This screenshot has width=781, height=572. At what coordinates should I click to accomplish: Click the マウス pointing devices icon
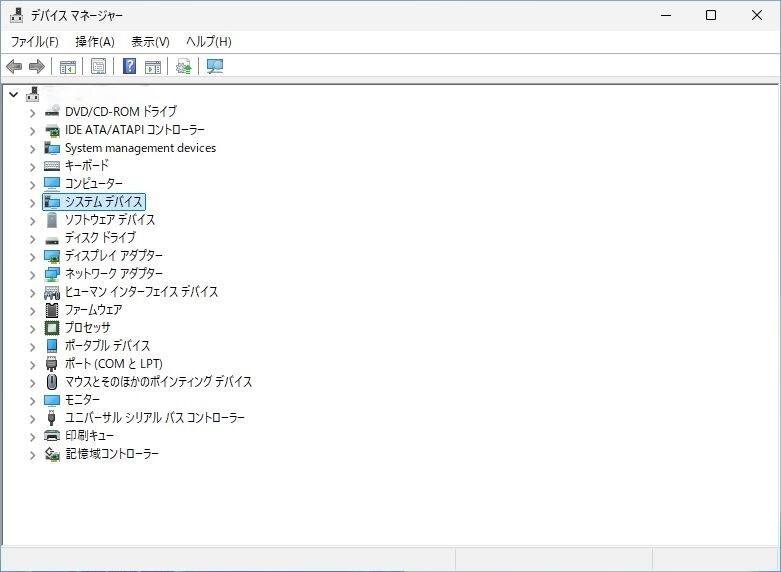(x=52, y=382)
